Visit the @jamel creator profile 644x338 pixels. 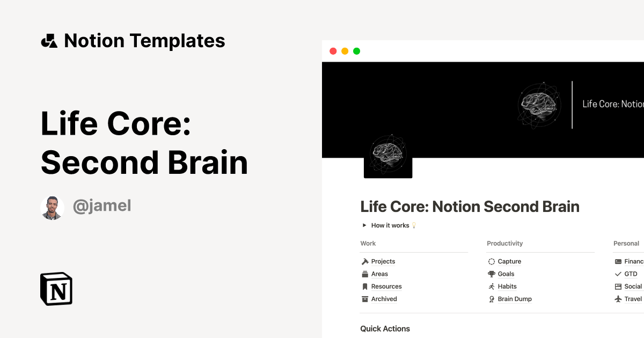pyautogui.click(x=102, y=205)
